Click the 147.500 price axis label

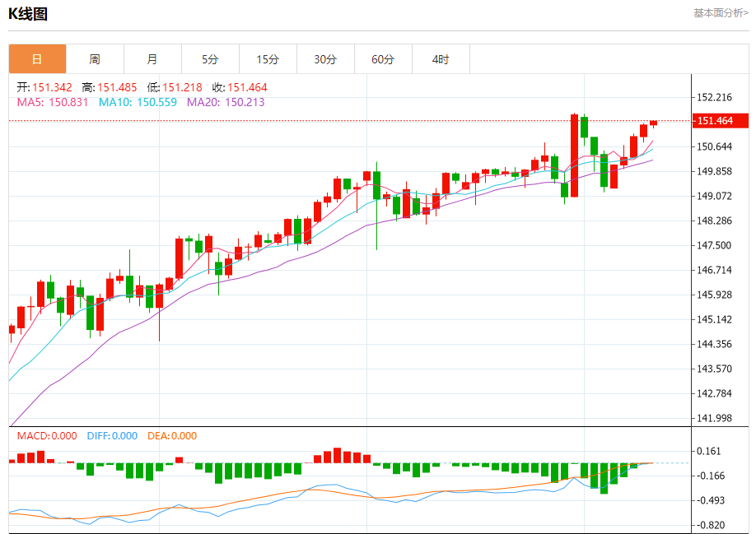715,245
